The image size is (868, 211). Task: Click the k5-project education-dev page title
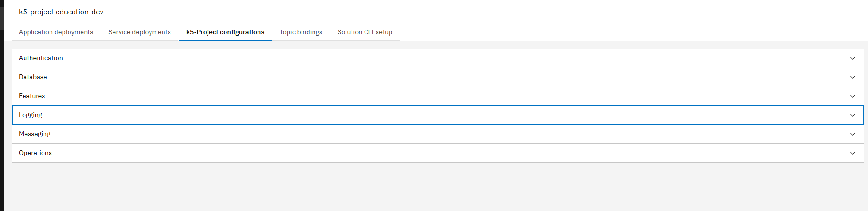[x=61, y=12]
